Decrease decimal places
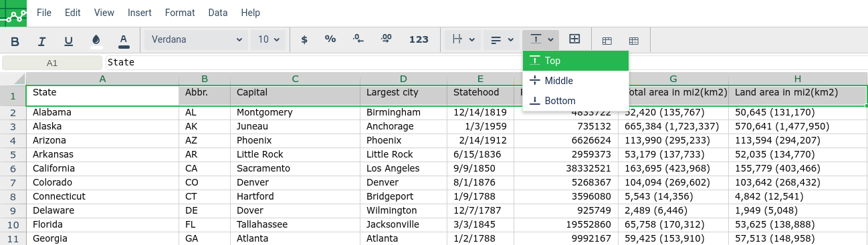Viewport: 868px width, 245px height. coord(358,39)
